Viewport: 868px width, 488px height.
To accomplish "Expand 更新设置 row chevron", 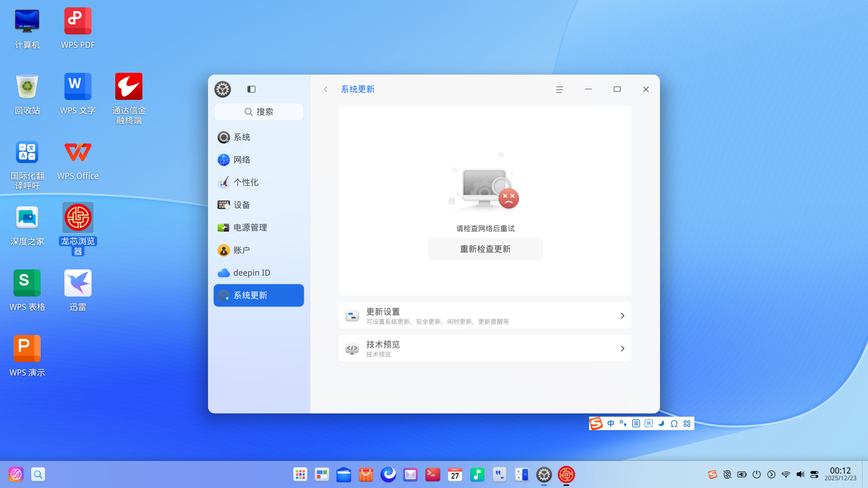I will [623, 315].
